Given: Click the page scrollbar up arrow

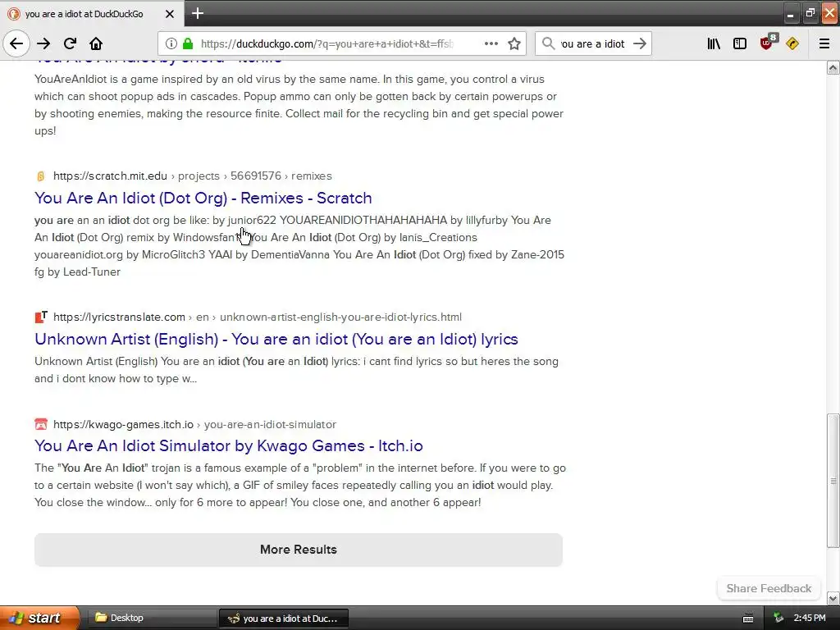Looking at the screenshot, I should 833,67.
